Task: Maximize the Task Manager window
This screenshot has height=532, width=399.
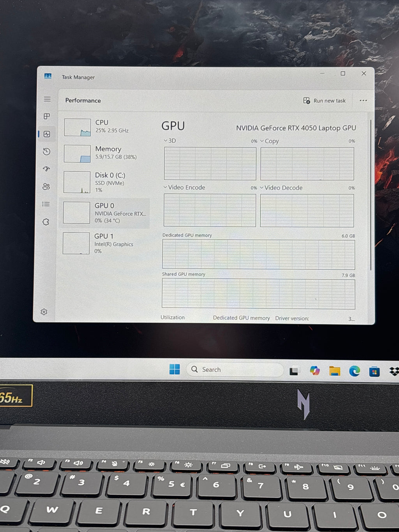Action: pos(343,73)
